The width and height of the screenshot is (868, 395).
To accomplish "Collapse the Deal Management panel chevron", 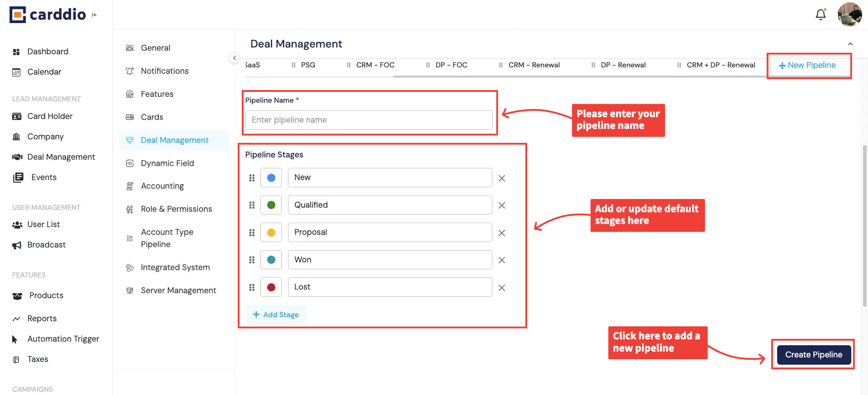I will coord(850,44).
